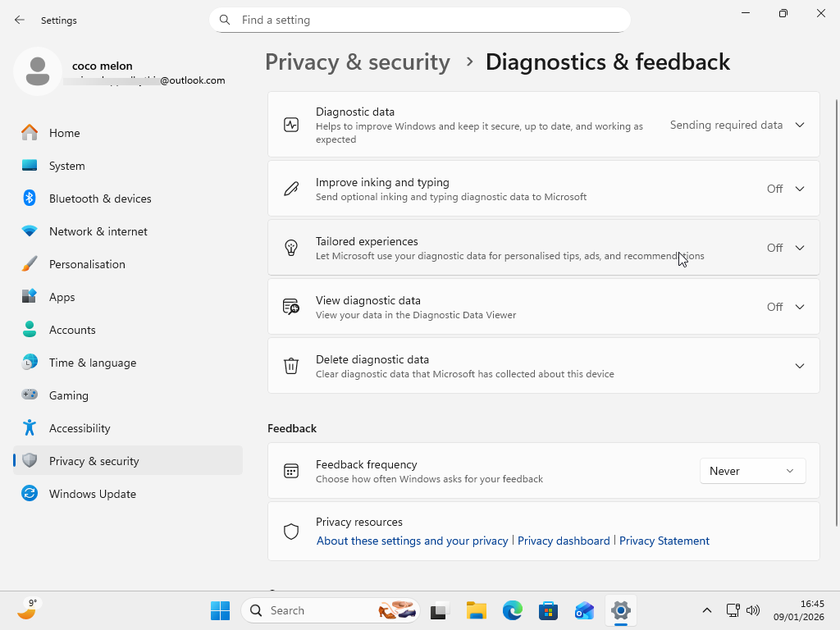The width and height of the screenshot is (840, 630).
Task: Open the Privacy dashboard link
Action: [564, 541]
